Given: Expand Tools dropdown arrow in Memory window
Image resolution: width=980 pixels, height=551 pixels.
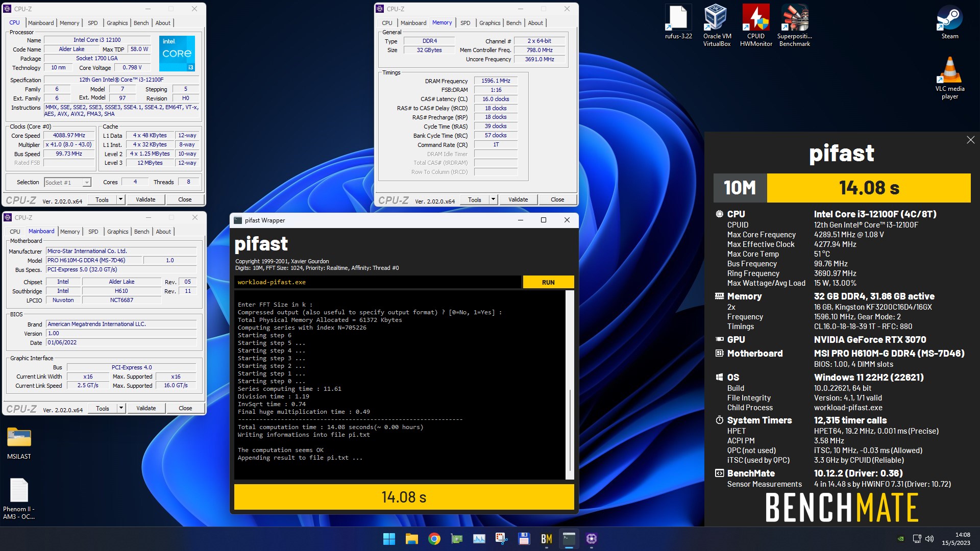Looking at the screenshot, I should (494, 199).
